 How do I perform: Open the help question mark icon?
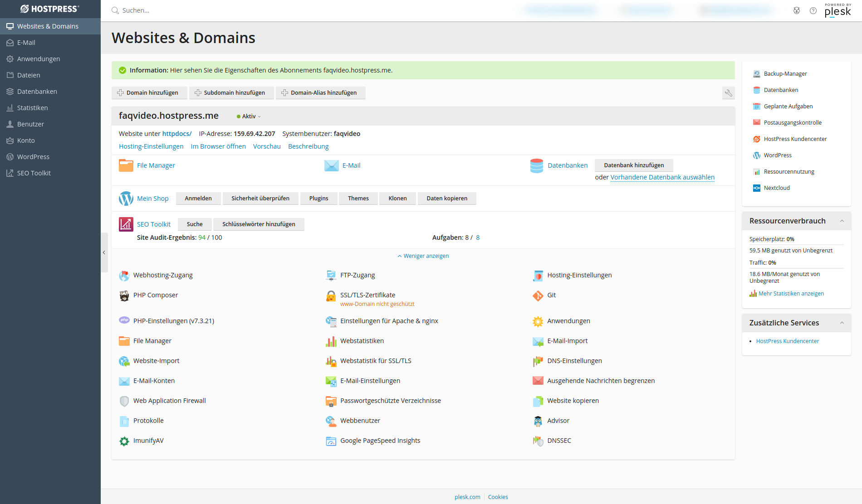tap(813, 10)
